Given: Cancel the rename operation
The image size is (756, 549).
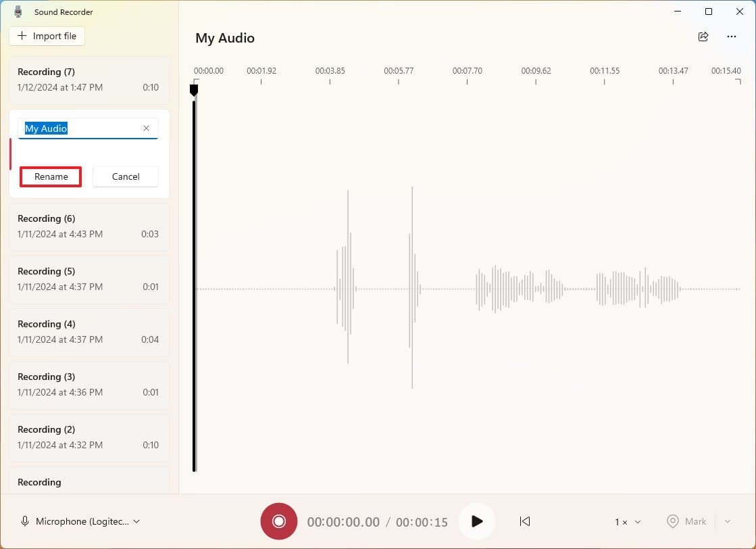Looking at the screenshot, I should (x=126, y=176).
